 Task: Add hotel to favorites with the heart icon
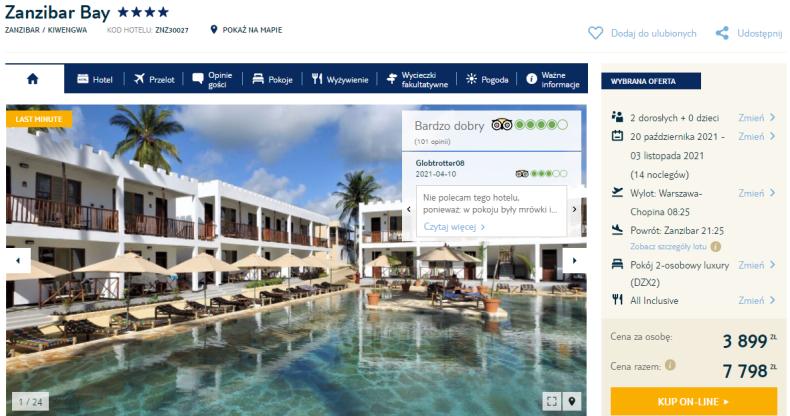(596, 33)
